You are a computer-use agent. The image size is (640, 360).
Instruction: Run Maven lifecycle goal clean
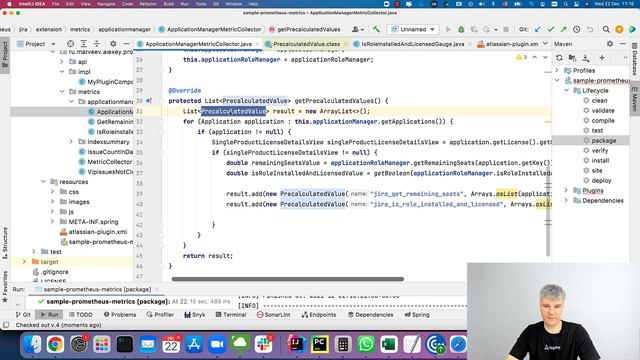(599, 100)
